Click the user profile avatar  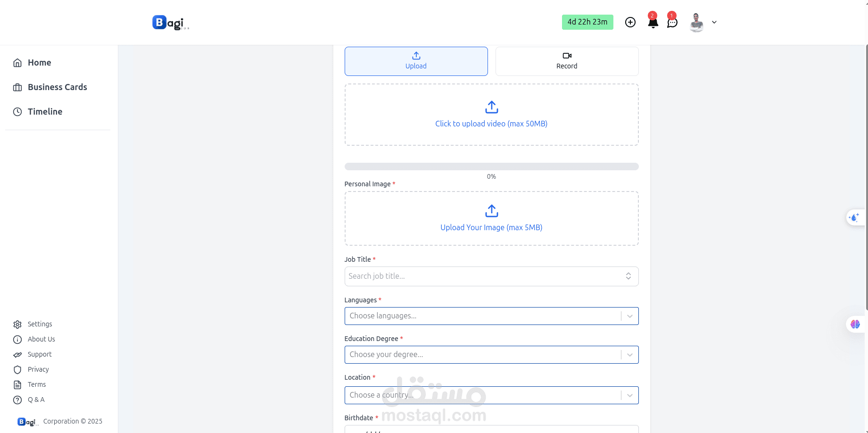tap(696, 23)
